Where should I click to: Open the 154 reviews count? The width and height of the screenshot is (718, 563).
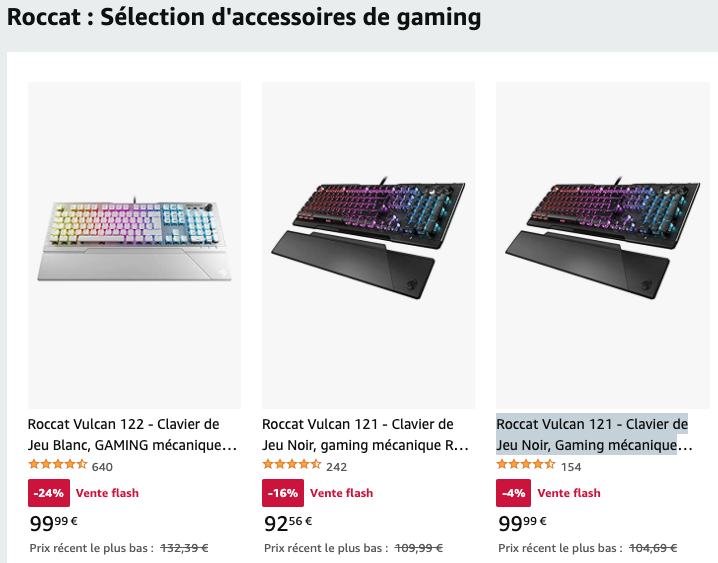(x=571, y=466)
